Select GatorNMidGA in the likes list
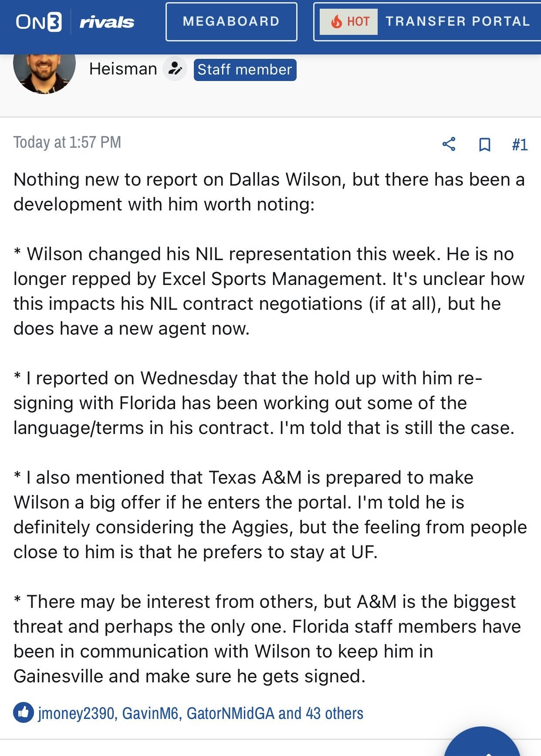Image resolution: width=541 pixels, height=756 pixels. tap(230, 713)
